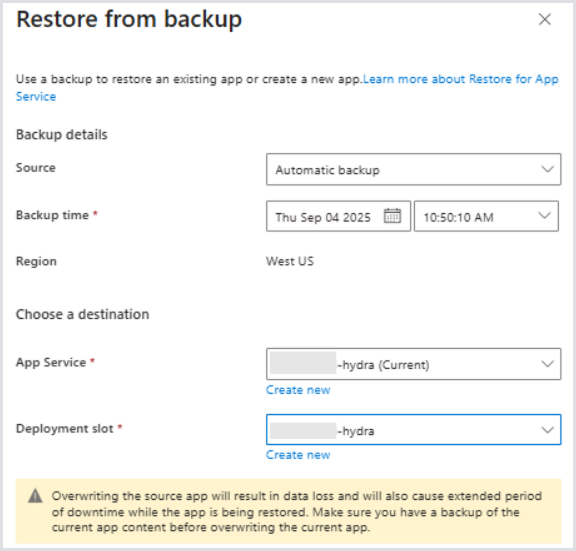Click the Backup time field label
The height and width of the screenshot is (551, 576).
(x=52, y=215)
